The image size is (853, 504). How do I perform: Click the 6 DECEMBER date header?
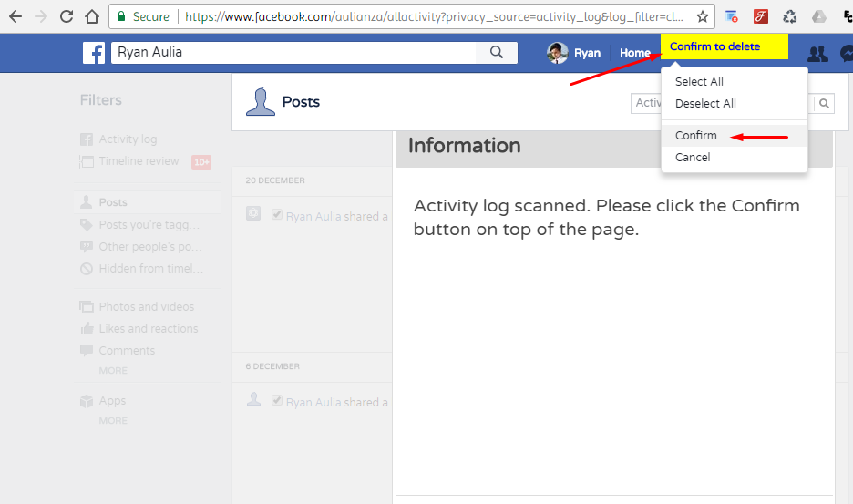(272, 367)
